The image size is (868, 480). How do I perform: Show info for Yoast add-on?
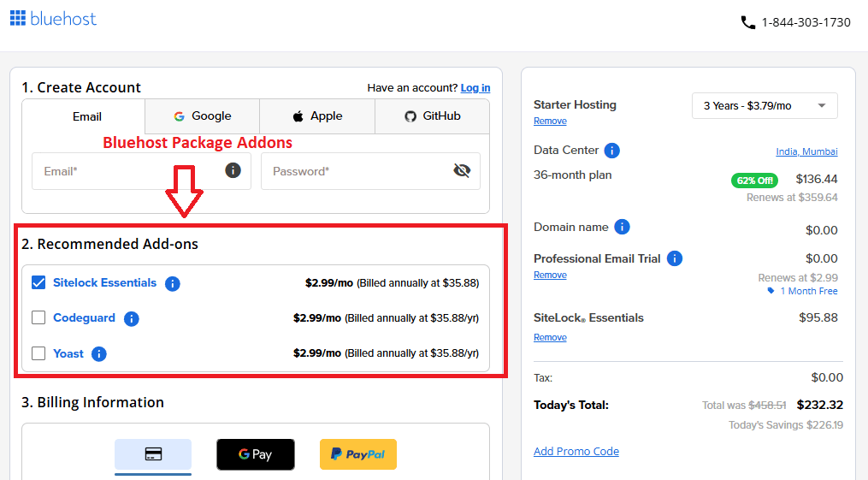pyautogui.click(x=99, y=353)
